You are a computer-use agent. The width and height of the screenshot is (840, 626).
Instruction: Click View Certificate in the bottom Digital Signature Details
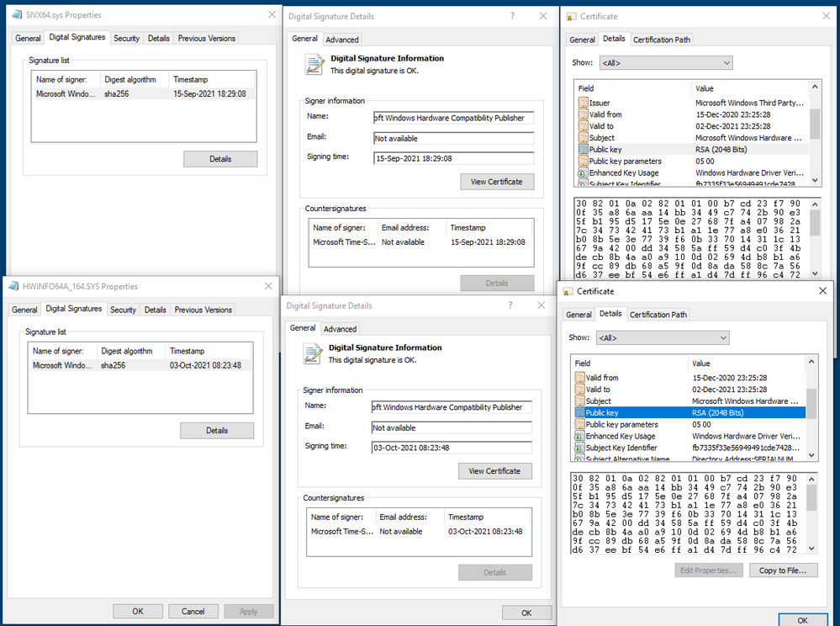[494, 471]
